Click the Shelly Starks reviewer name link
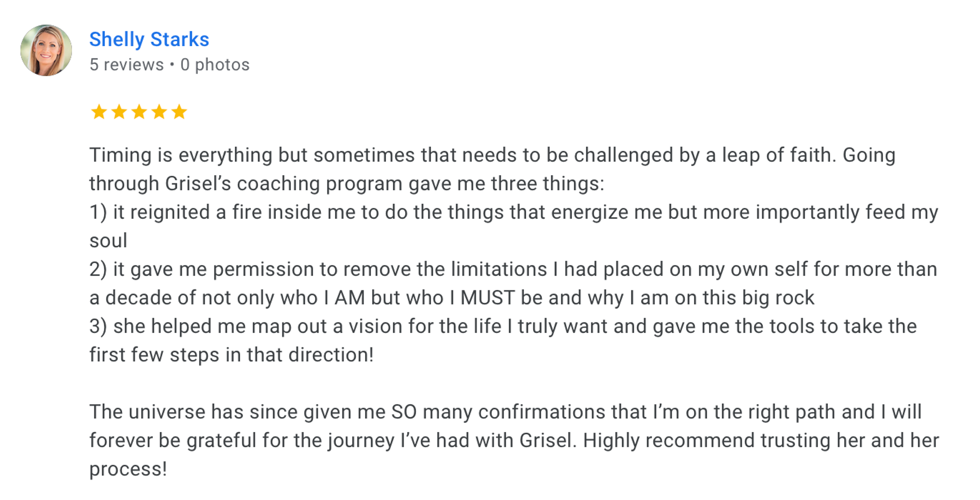This screenshot has width=980, height=500. pyautogui.click(x=149, y=39)
